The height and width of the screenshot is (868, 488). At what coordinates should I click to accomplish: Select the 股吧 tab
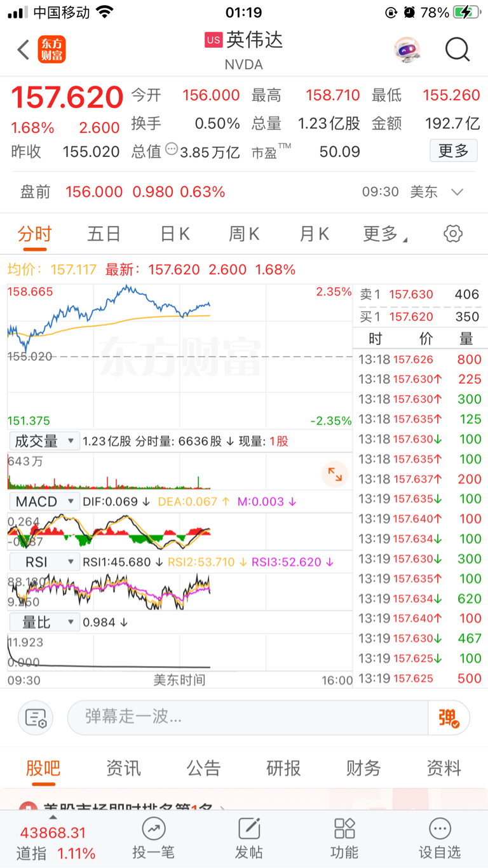[43, 768]
